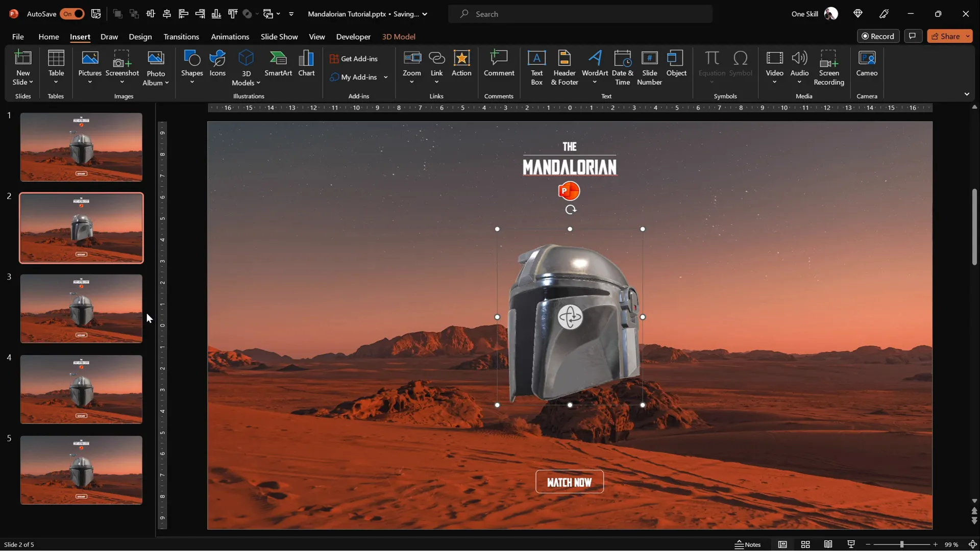This screenshot has height=551, width=980.
Task: Collapse the ribbon with the chevron
Action: coord(967,94)
